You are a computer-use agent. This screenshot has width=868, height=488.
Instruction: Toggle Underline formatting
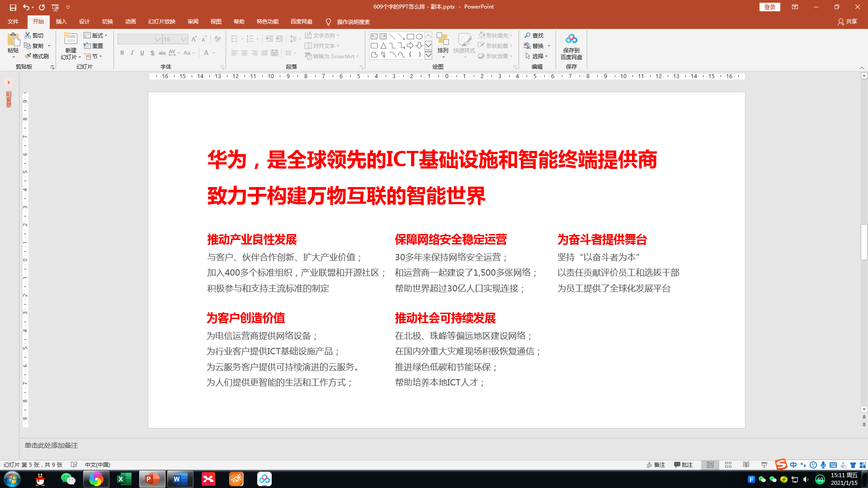point(142,53)
